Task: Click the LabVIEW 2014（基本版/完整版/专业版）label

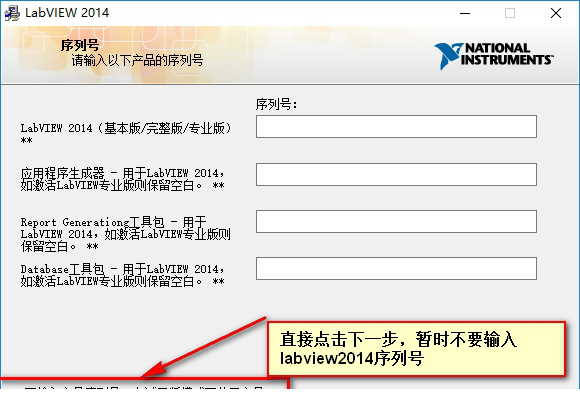Action: (x=126, y=134)
